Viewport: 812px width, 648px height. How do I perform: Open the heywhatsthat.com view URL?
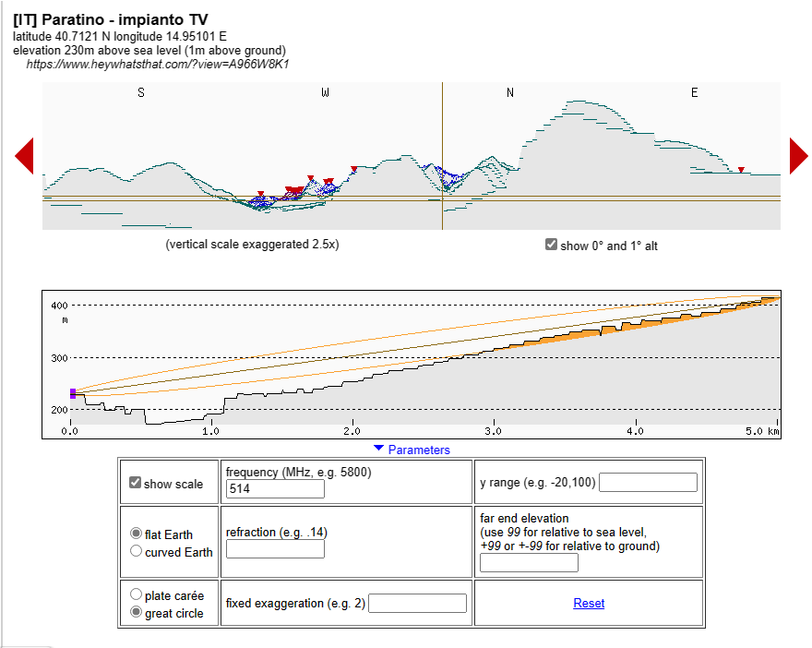point(158,64)
